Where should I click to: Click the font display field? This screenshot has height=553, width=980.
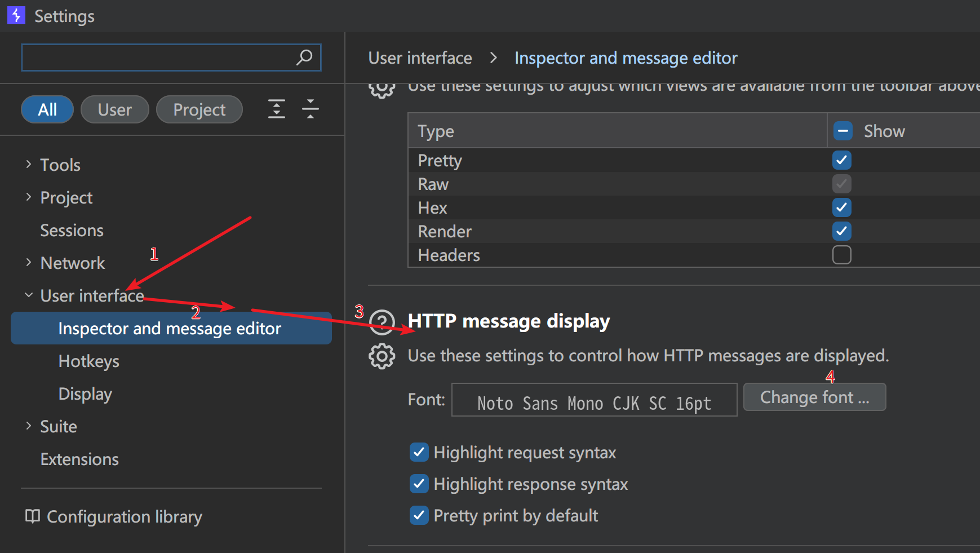[x=595, y=400]
